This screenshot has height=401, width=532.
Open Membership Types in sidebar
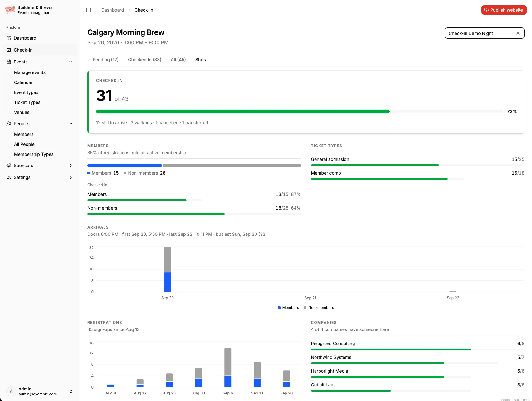[x=34, y=154]
